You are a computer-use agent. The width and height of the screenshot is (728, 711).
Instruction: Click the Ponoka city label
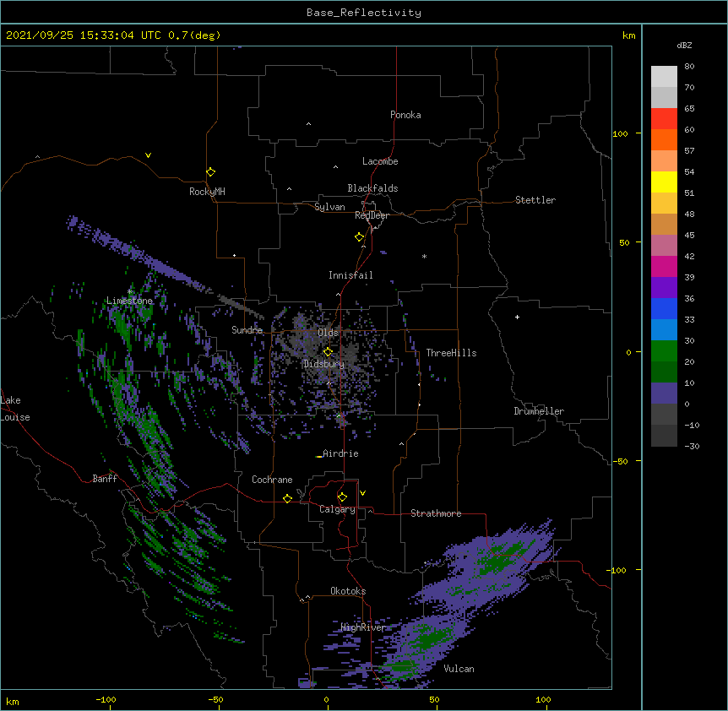point(405,115)
